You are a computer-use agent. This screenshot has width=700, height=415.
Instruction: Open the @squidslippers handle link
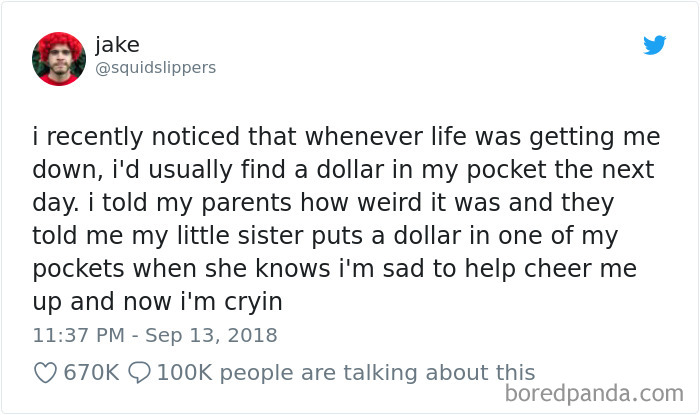(x=155, y=68)
